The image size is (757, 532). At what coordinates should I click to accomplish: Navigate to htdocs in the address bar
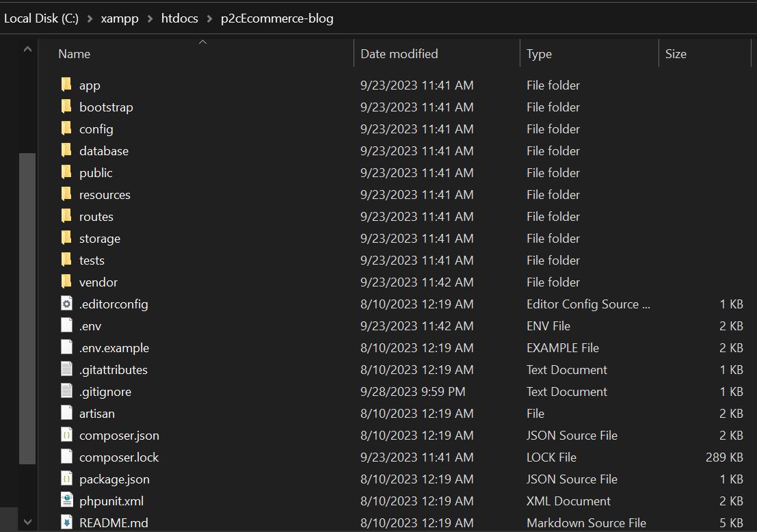coord(179,18)
